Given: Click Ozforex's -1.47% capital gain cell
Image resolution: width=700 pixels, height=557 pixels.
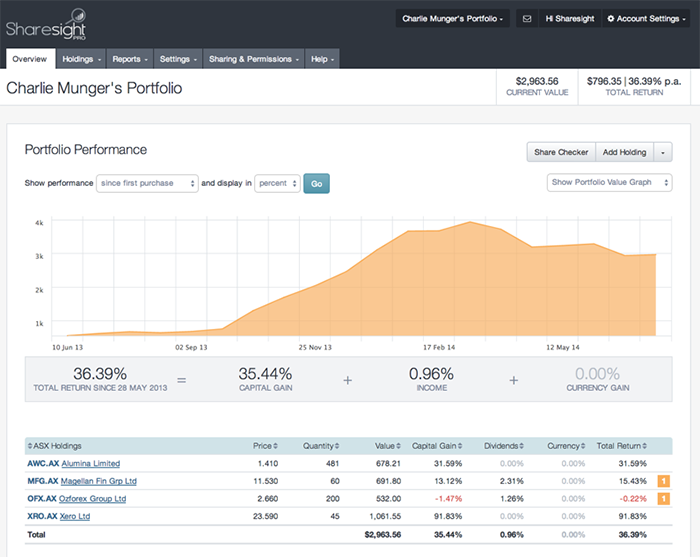Looking at the screenshot, I should pyautogui.click(x=448, y=499).
